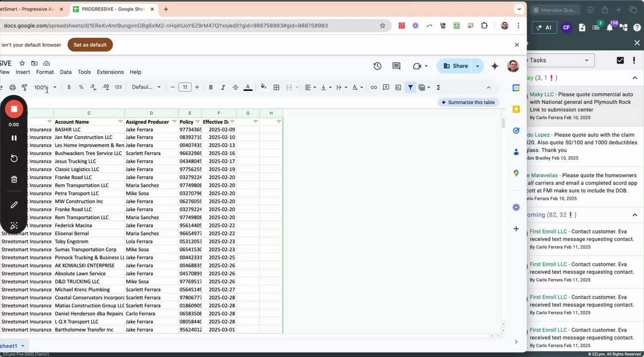644x357 pixels.
Task: Pause the screen recording
Action: pos(14,138)
